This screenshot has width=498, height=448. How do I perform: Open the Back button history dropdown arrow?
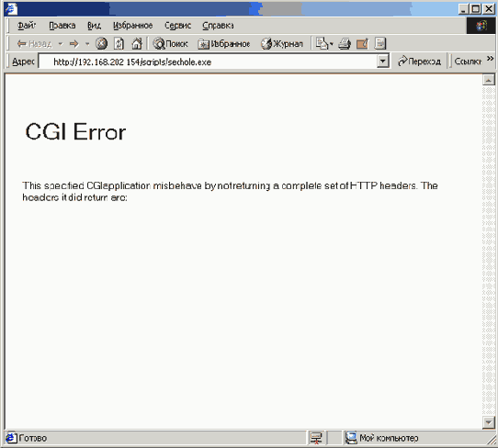point(61,44)
